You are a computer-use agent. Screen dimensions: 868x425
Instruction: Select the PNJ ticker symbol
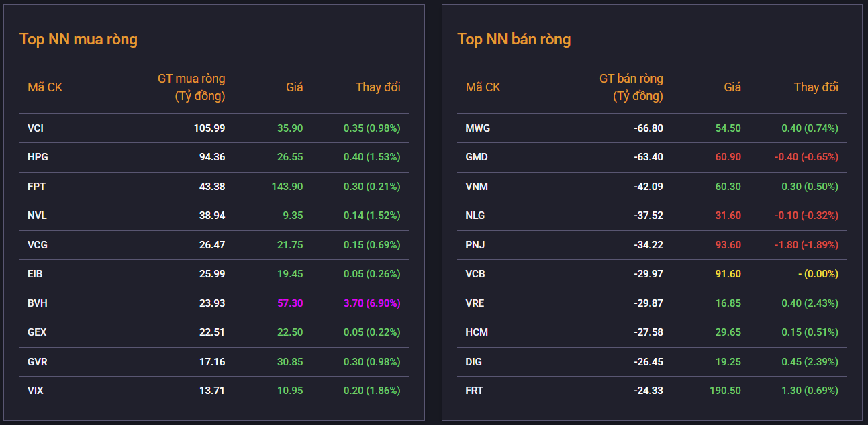click(475, 244)
